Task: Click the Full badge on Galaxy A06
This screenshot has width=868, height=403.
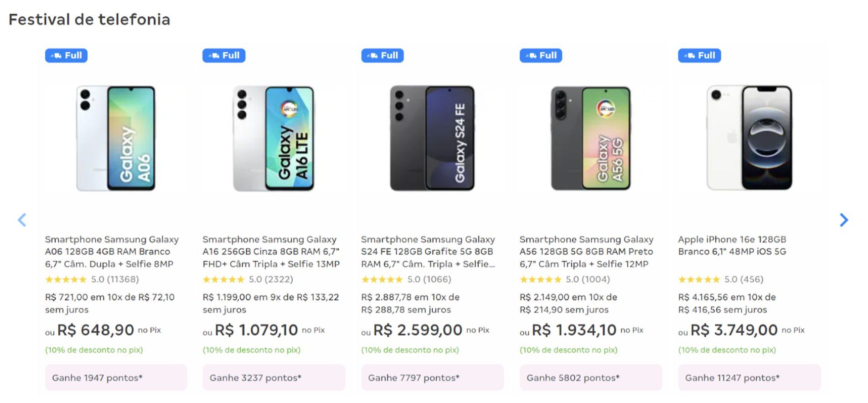Action: click(66, 56)
